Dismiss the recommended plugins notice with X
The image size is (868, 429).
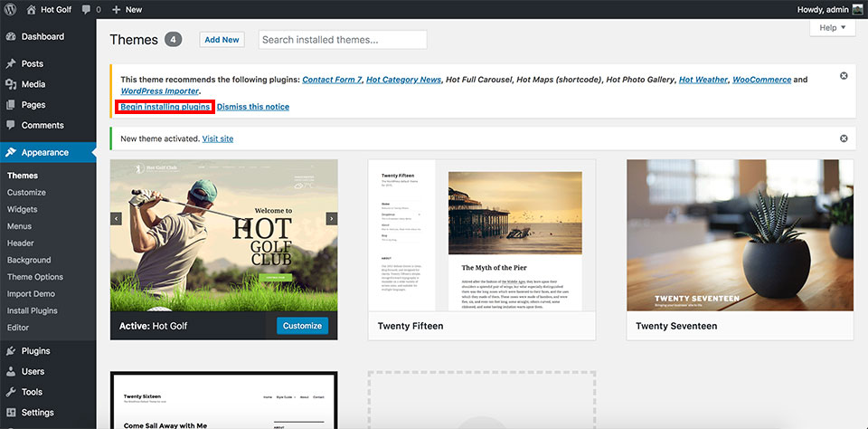tap(844, 76)
